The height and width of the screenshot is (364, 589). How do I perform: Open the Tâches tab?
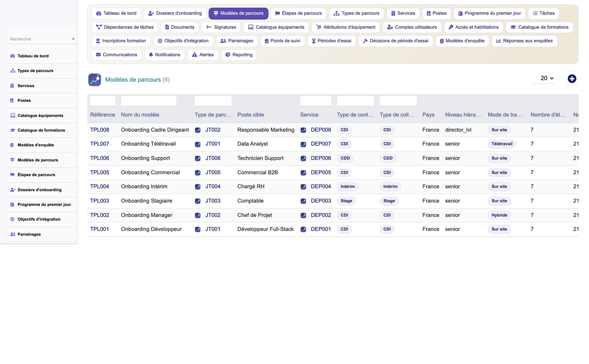pyautogui.click(x=544, y=13)
